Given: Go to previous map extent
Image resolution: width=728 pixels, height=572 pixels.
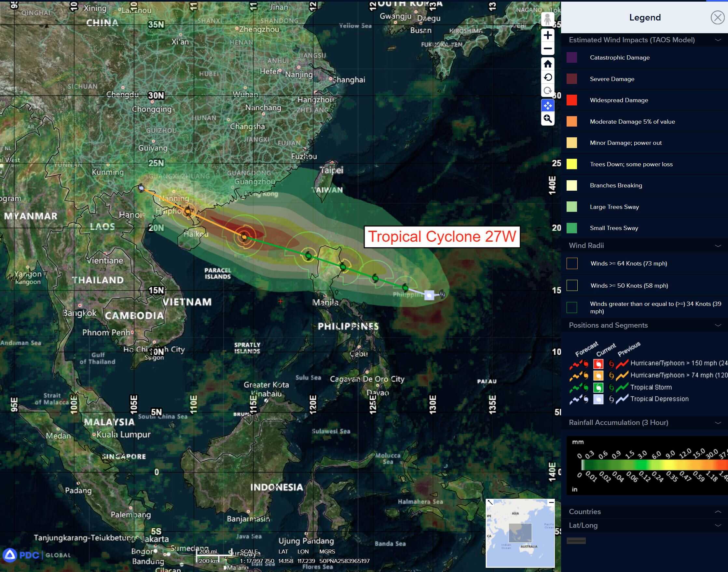Looking at the screenshot, I should click(547, 77).
